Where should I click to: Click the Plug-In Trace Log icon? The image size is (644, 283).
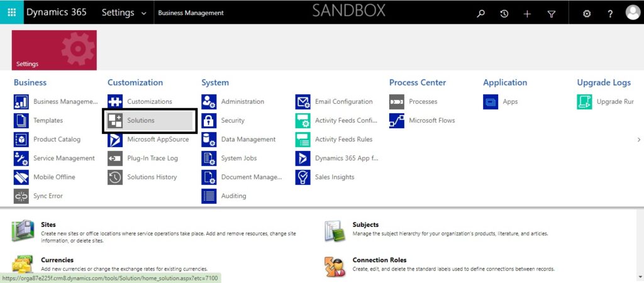coord(115,158)
